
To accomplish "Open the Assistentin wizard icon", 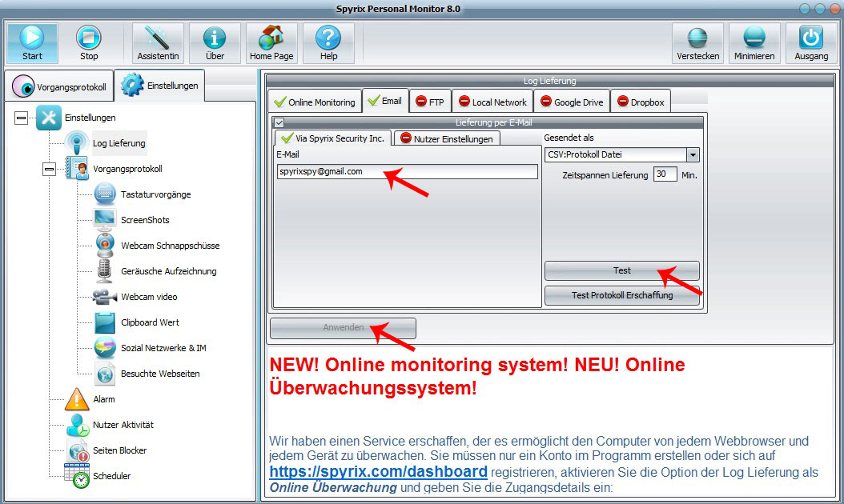I will (158, 38).
